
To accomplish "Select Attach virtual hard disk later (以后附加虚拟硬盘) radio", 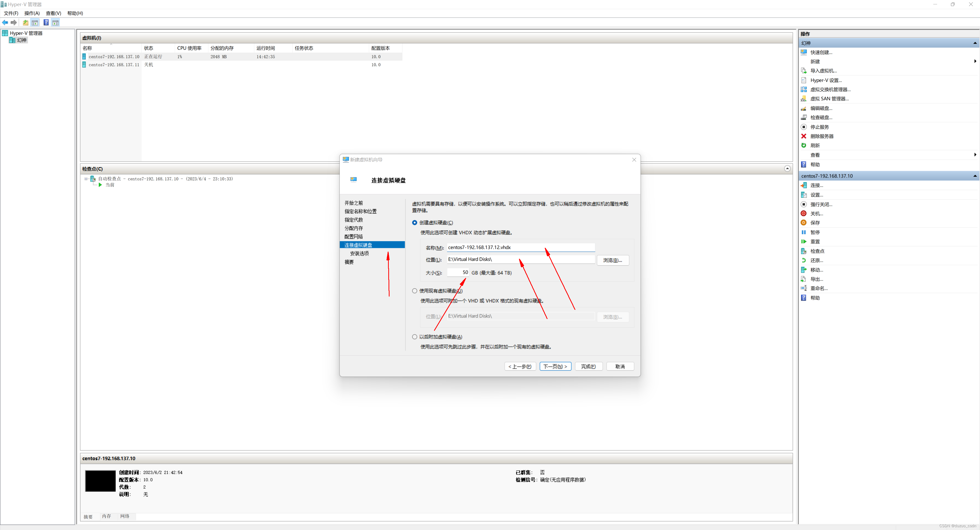I will (x=415, y=337).
